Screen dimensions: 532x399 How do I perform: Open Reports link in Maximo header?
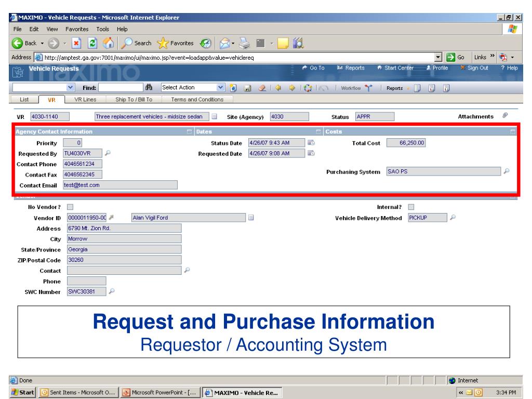(351, 68)
